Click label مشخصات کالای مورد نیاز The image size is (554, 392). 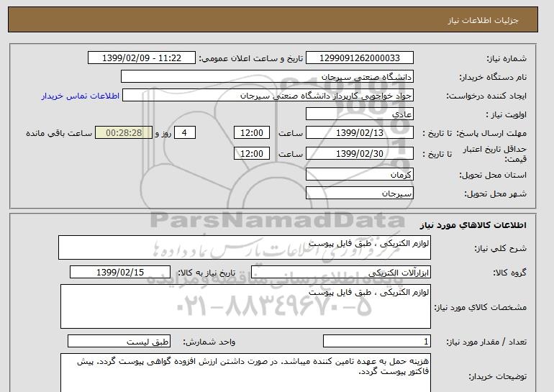(480, 307)
